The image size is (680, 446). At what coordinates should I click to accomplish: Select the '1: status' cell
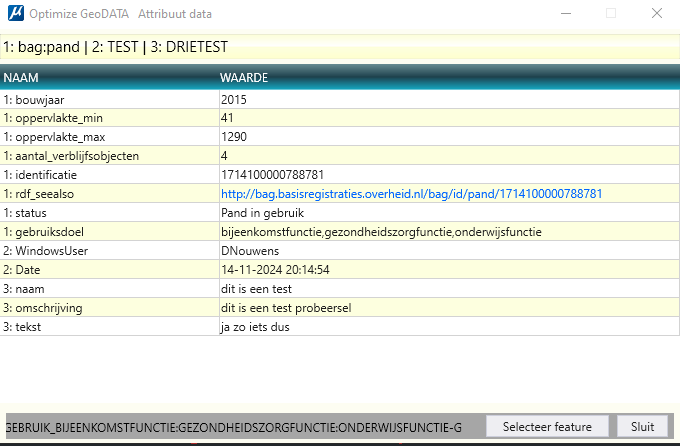click(110, 213)
